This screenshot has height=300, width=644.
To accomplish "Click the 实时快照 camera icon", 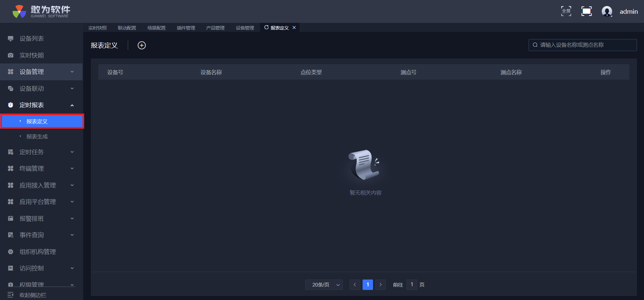I will [x=11, y=55].
